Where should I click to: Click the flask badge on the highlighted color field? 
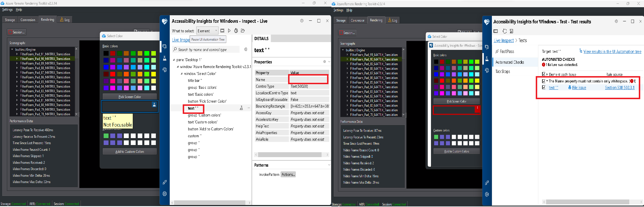point(154,105)
